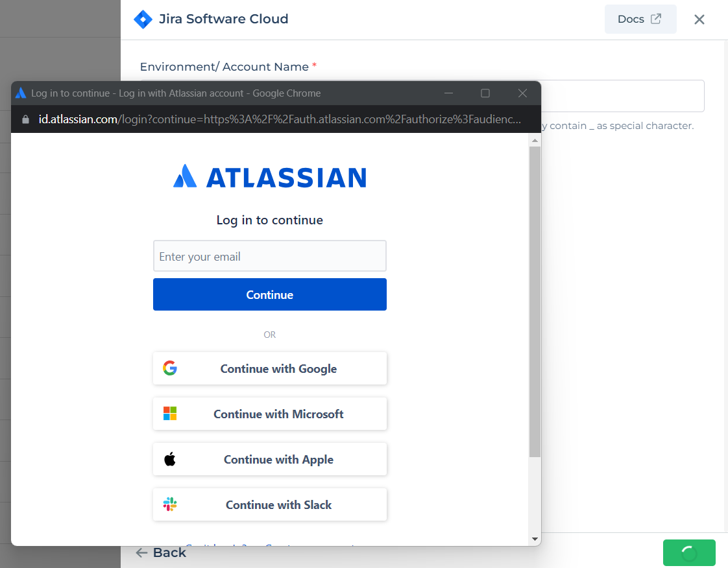The image size is (728, 568).
Task: Click the id.atlassian.com URL in address bar
Action: pos(280,119)
